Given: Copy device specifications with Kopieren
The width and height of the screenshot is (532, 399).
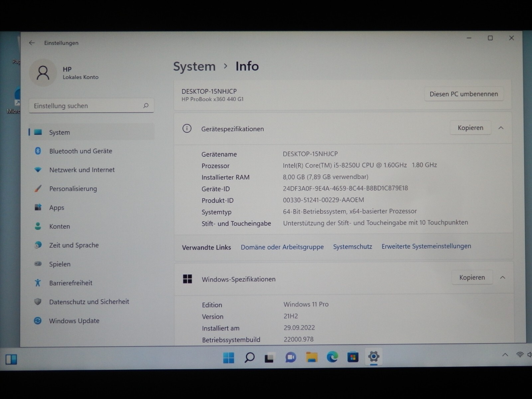Looking at the screenshot, I should 470,128.
